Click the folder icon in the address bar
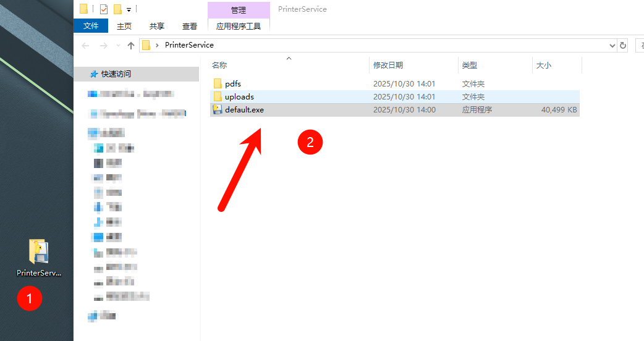The width and height of the screenshot is (644, 341). tap(146, 45)
